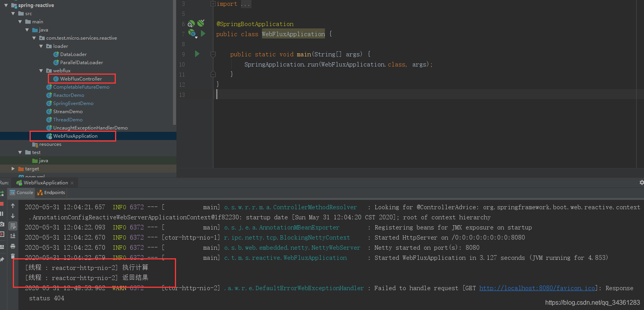Viewport: 644px width, 310px height.
Task: Click AnnotationMBeanExporter logger in console
Action: pos(282,228)
